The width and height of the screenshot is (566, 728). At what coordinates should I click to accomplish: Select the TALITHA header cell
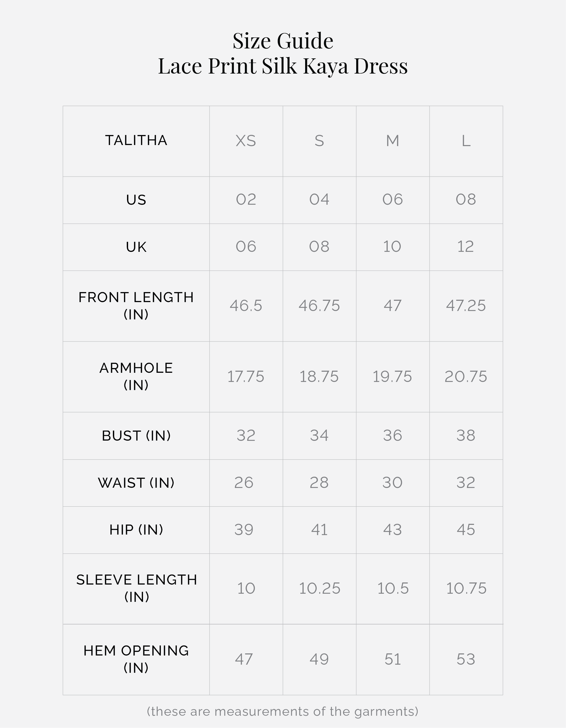136,140
